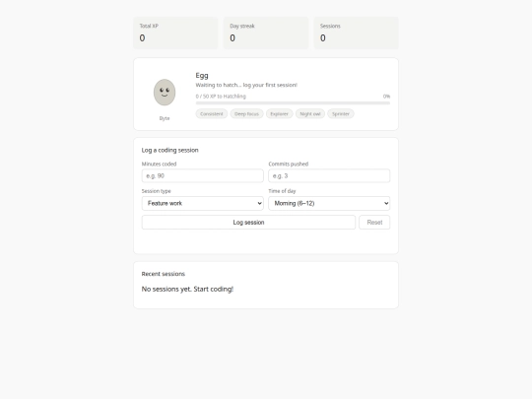
Task: Select the Sprinter trait badge
Action: [341, 114]
